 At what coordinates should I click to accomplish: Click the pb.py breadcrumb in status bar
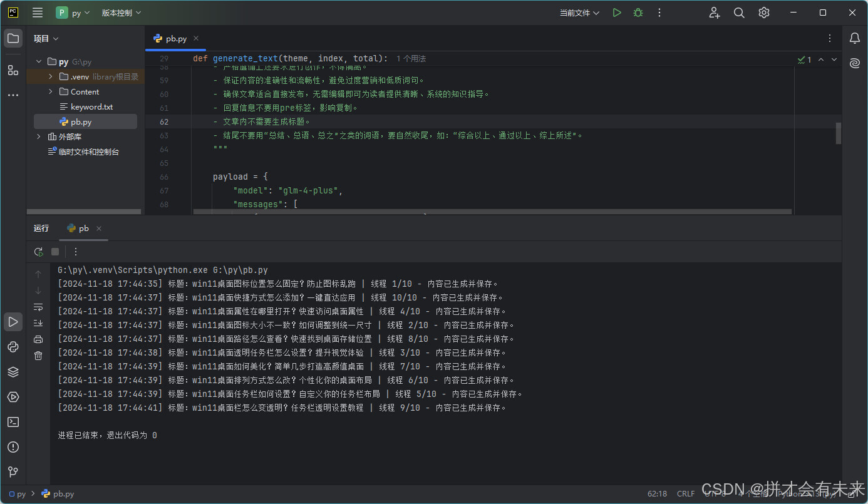tap(58, 494)
